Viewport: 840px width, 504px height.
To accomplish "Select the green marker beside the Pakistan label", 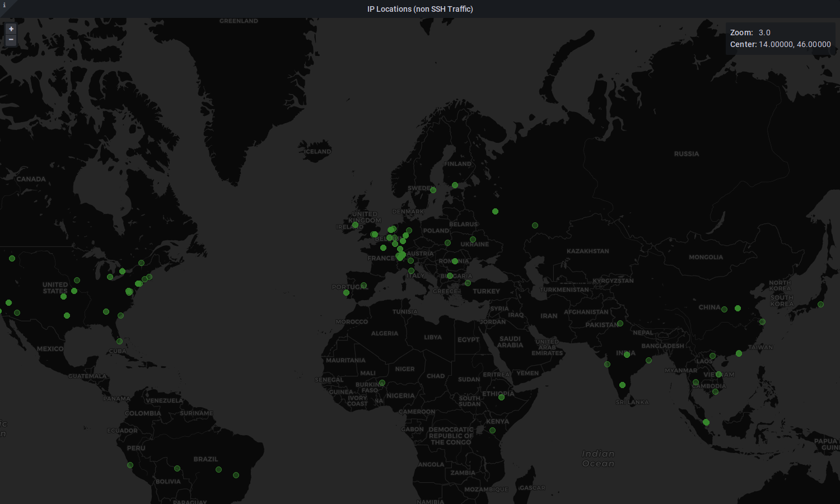I will tap(620, 323).
